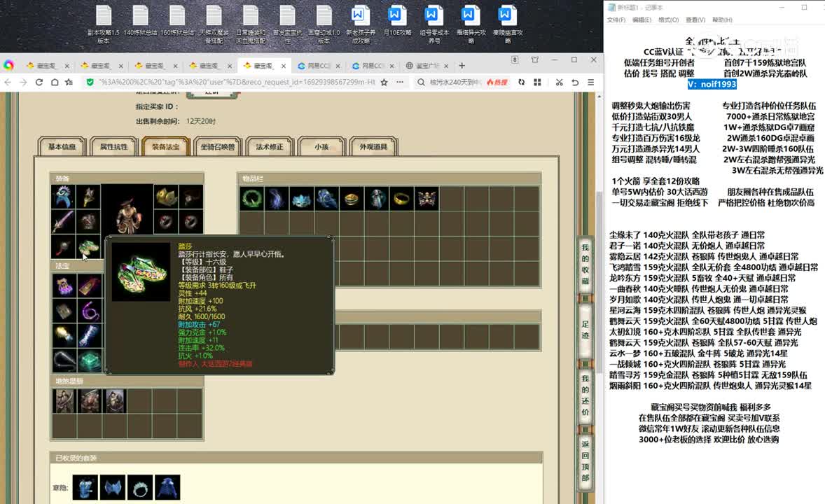Click the 热搜 button in search box
The height and width of the screenshot is (504, 825).
pos(497,82)
